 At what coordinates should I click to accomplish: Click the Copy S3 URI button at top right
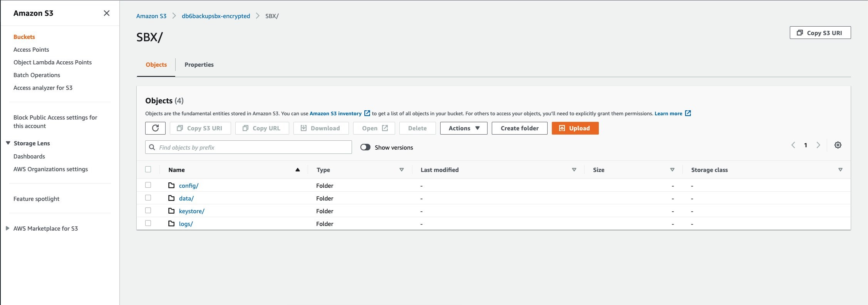[820, 33]
